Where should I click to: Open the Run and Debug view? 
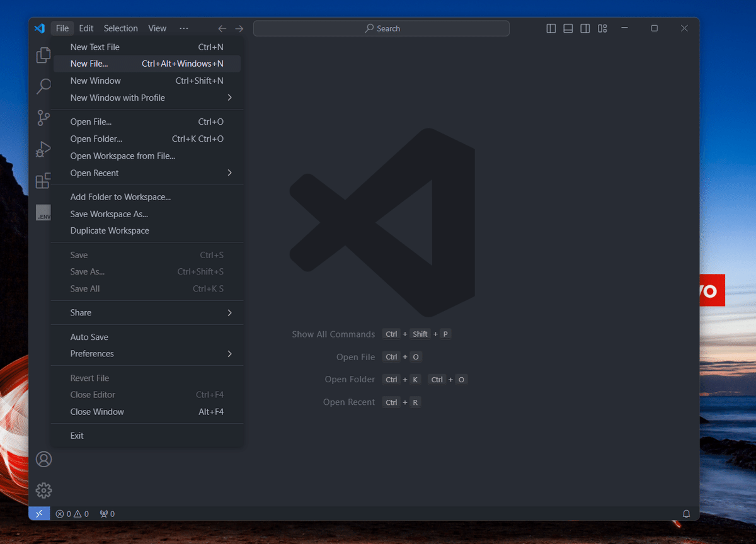(x=43, y=149)
